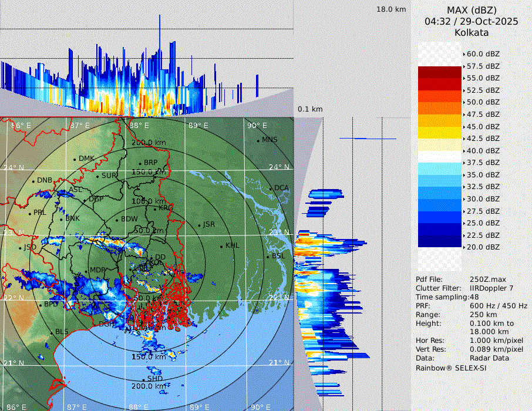Click the 04:32 / 29-Oct-2025 timestamp

pyautogui.click(x=472, y=21)
